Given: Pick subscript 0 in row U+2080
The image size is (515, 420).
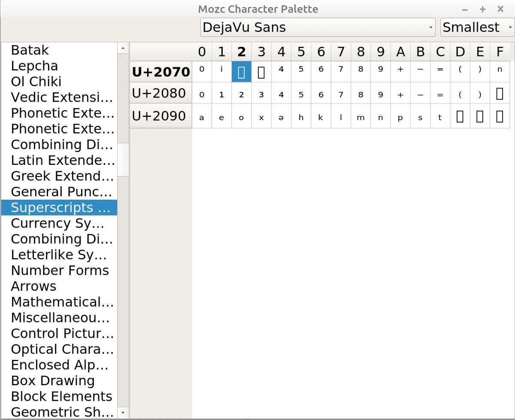Looking at the screenshot, I should pos(202,94).
